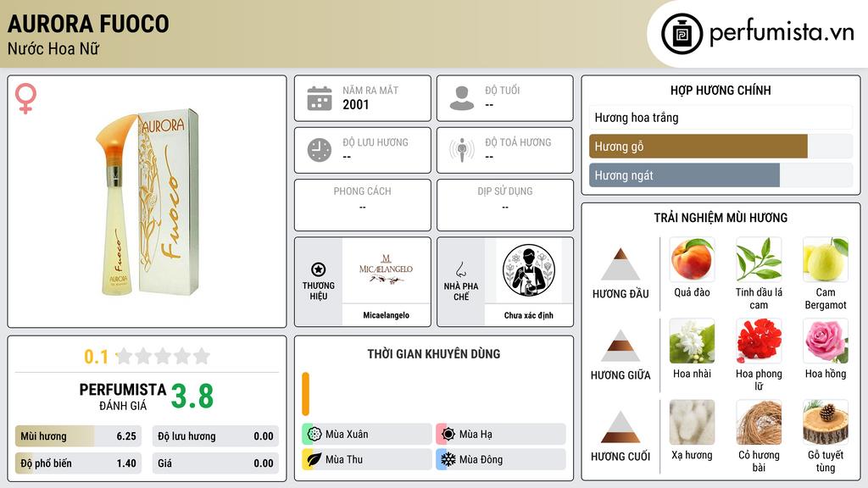The height and width of the screenshot is (488, 868).
Task: Click the Cam Bergamot note label
Action: [x=826, y=299]
